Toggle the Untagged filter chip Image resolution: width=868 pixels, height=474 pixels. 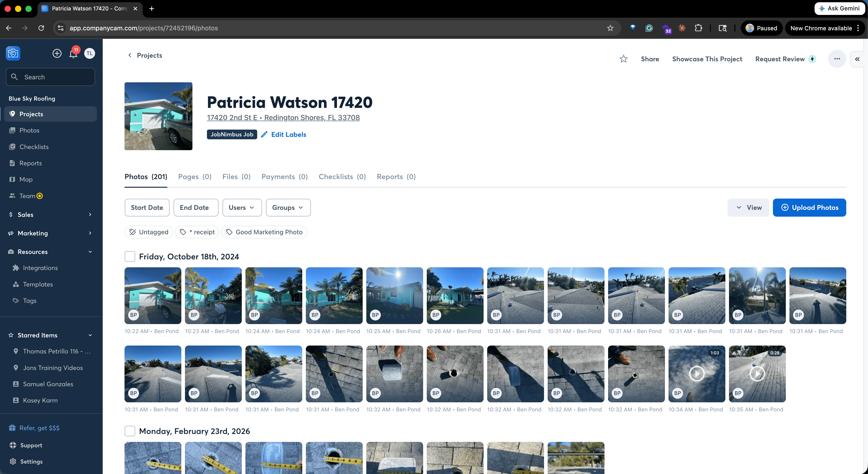[x=149, y=232]
